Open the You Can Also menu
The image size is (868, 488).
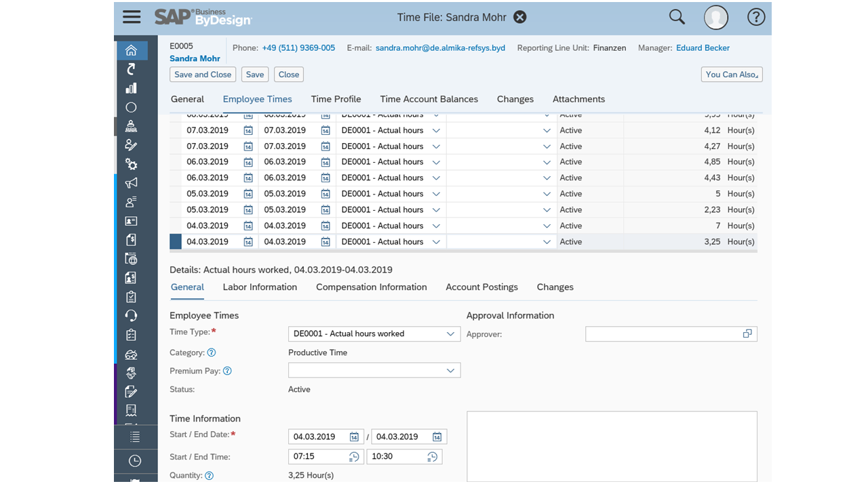click(732, 75)
